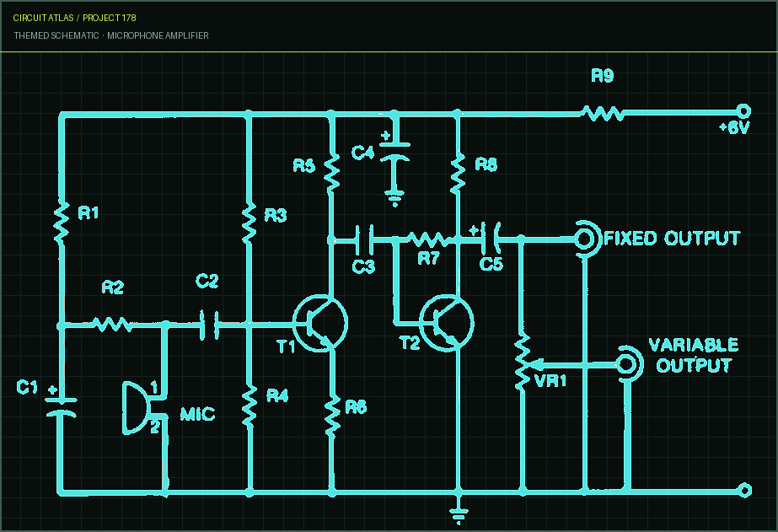778x532 pixels.
Task: Select the C3 capacitor symbol
Action: [x=364, y=239]
